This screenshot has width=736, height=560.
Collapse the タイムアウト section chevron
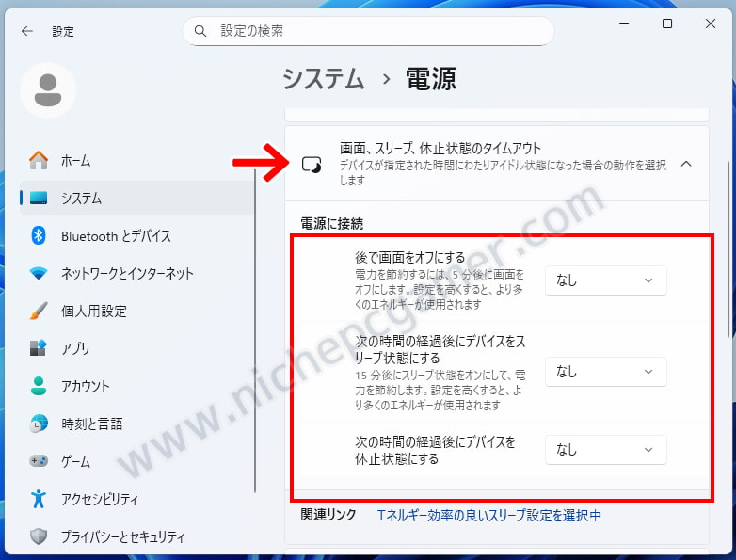click(686, 164)
